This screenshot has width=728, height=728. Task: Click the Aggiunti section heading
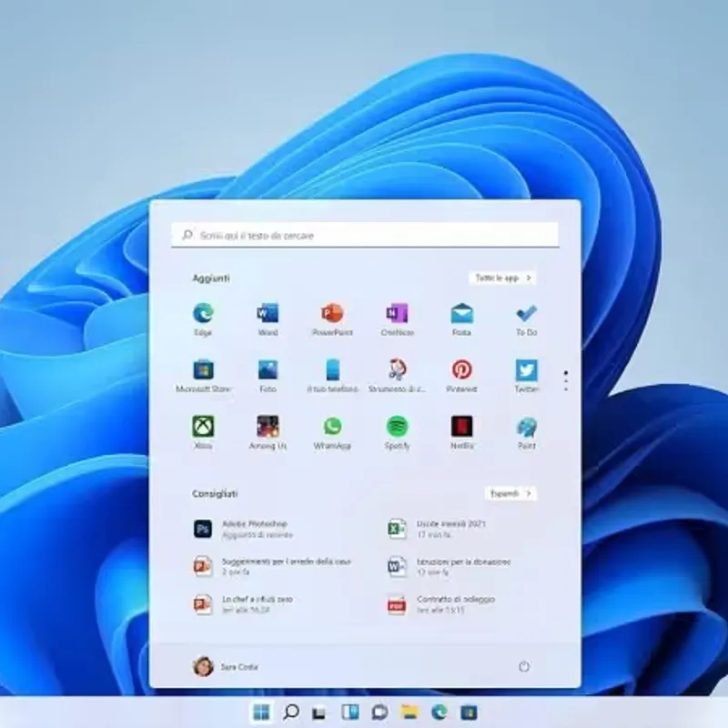[211, 278]
